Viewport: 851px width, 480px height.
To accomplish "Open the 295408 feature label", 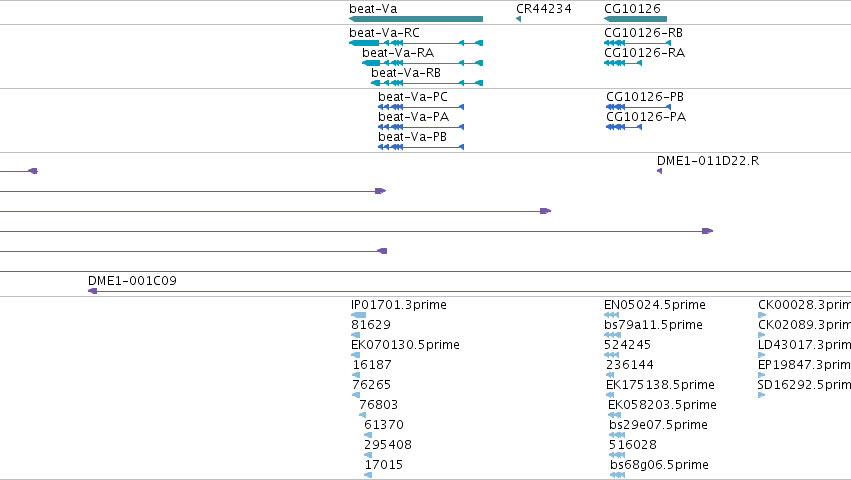I will click(388, 445).
